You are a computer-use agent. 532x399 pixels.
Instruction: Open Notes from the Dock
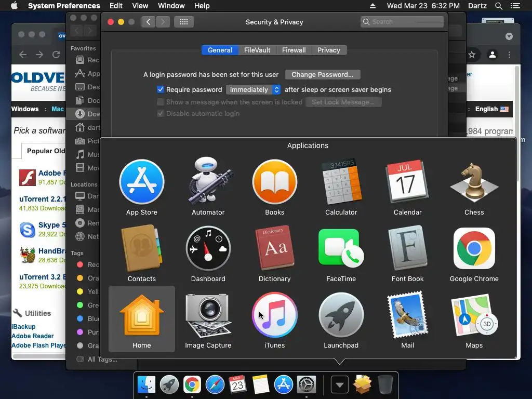point(261,384)
